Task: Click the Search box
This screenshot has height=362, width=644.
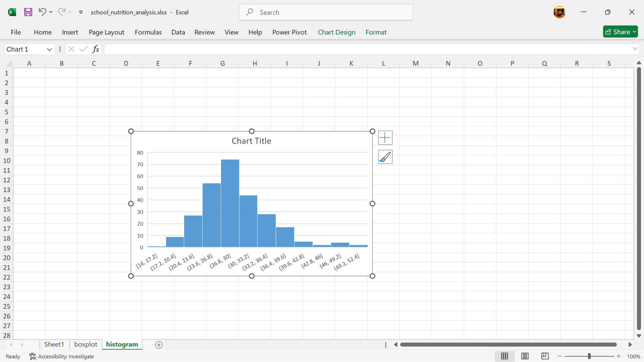Action: click(326, 12)
